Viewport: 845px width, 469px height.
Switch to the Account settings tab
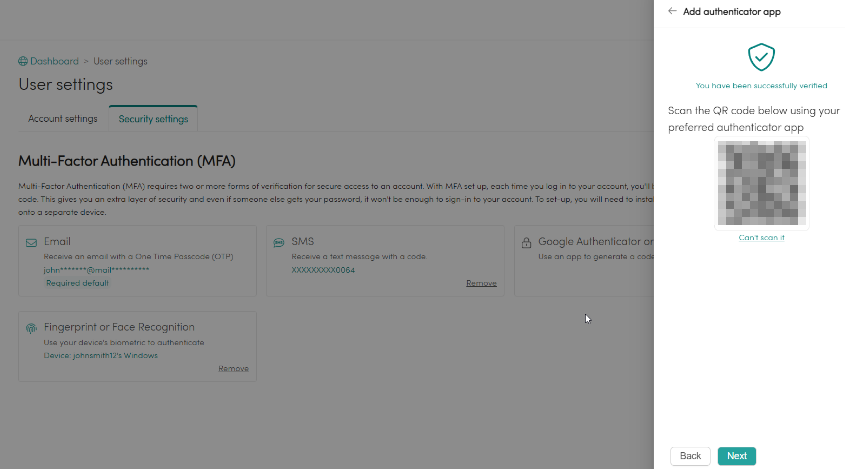pos(63,119)
